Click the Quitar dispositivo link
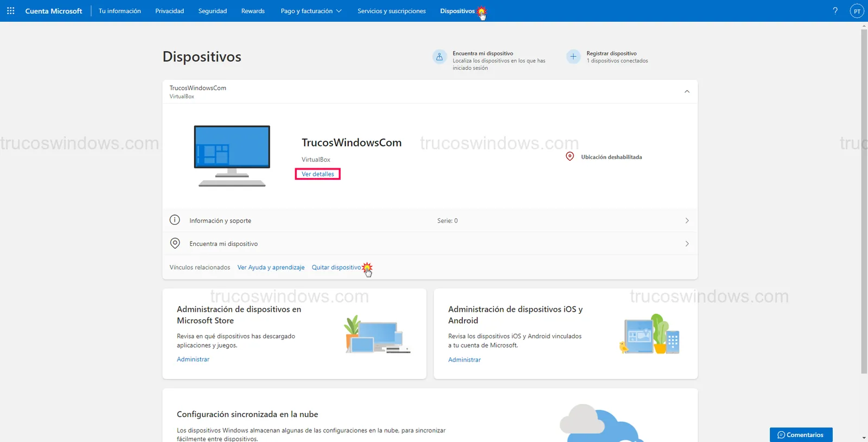Image resolution: width=868 pixels, height=442 pixels. 336,267
